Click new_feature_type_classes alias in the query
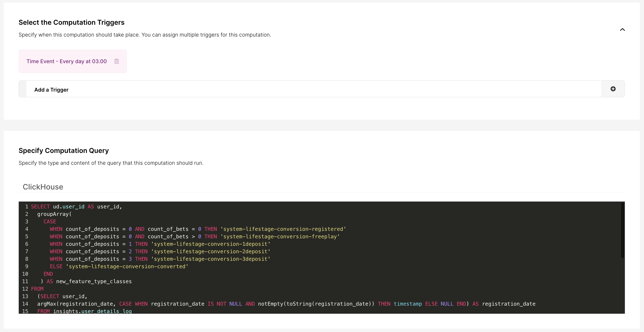The image size is (644, 332). [94, 281]
